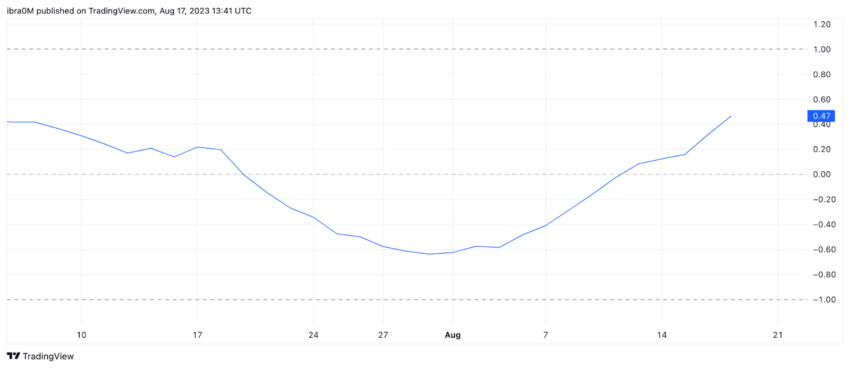Select date 7 on time axis
Screen dimensions: 850x368
click(x=545, y=335)
